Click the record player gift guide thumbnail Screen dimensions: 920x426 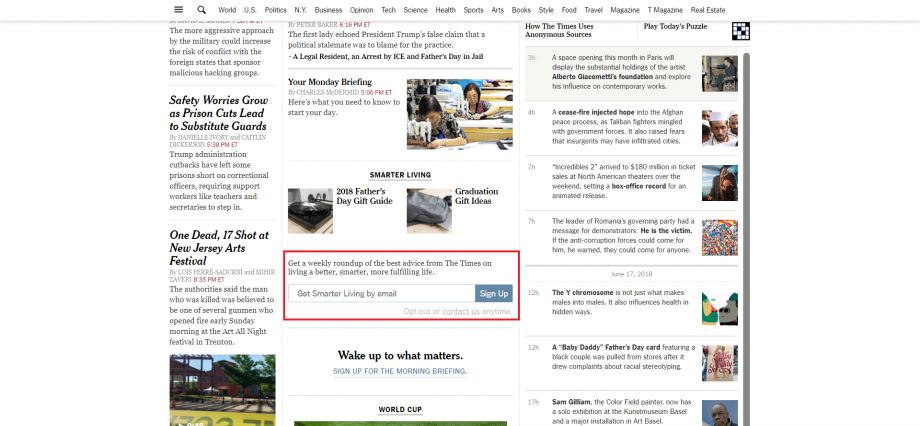point(310,211)
